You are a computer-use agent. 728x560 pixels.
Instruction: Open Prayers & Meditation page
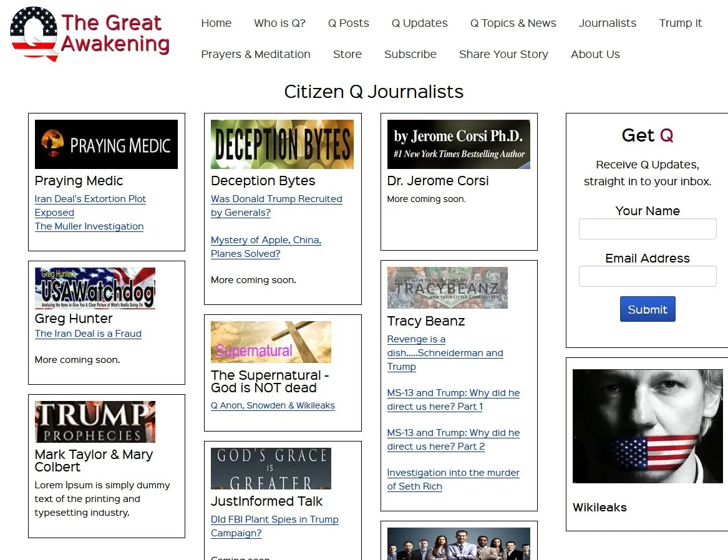256,54
